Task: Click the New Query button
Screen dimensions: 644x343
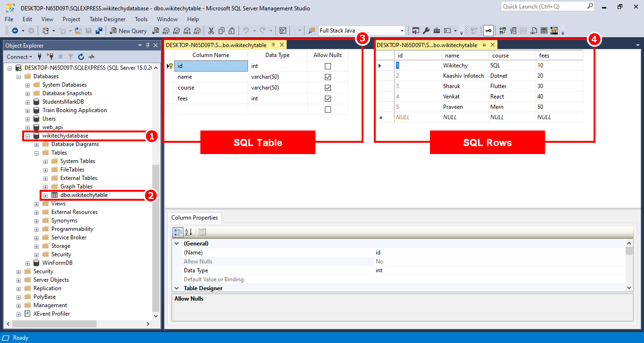Action: pos(128,30)
